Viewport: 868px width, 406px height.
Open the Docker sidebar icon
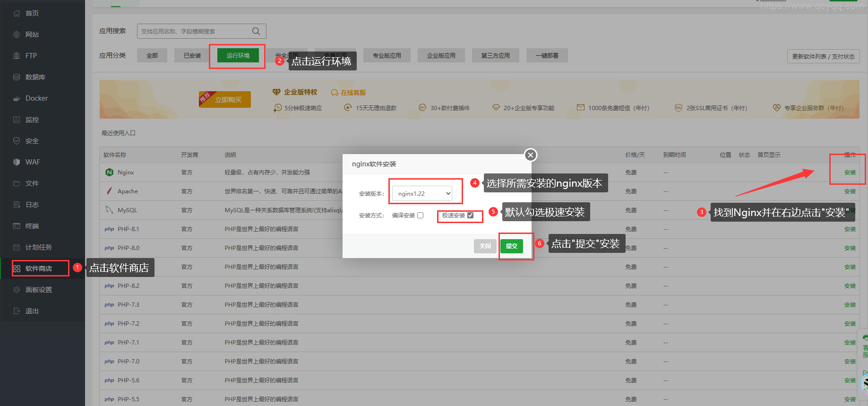click(17, 98)
